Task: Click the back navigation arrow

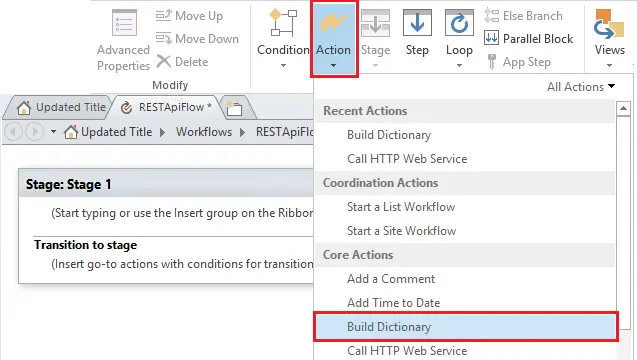Action: [x=14, y=132]
